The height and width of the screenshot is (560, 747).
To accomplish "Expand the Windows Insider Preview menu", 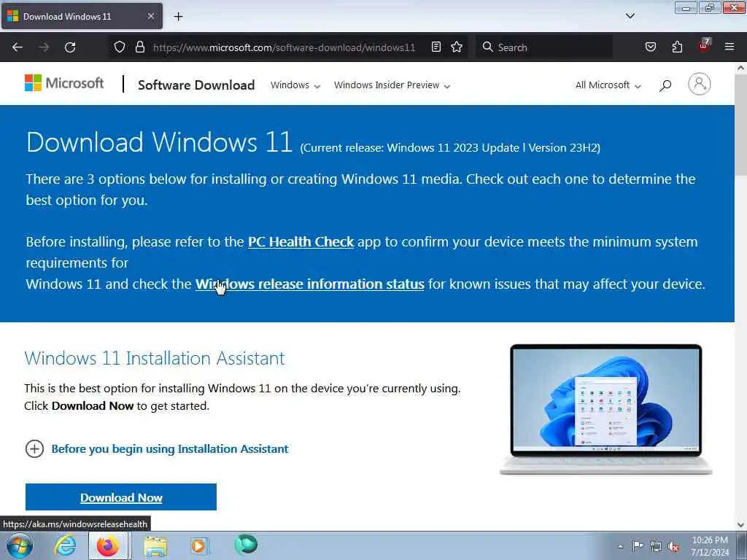I will click(392, 85).
